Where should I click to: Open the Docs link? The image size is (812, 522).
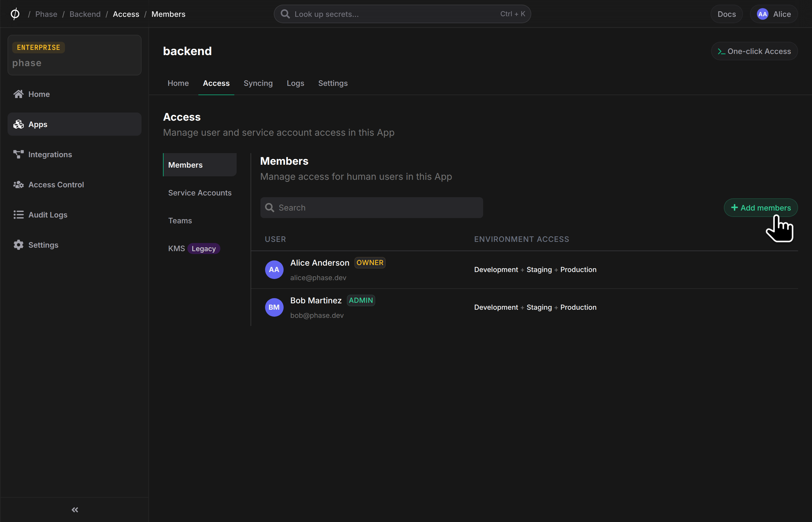pos(726,14)
